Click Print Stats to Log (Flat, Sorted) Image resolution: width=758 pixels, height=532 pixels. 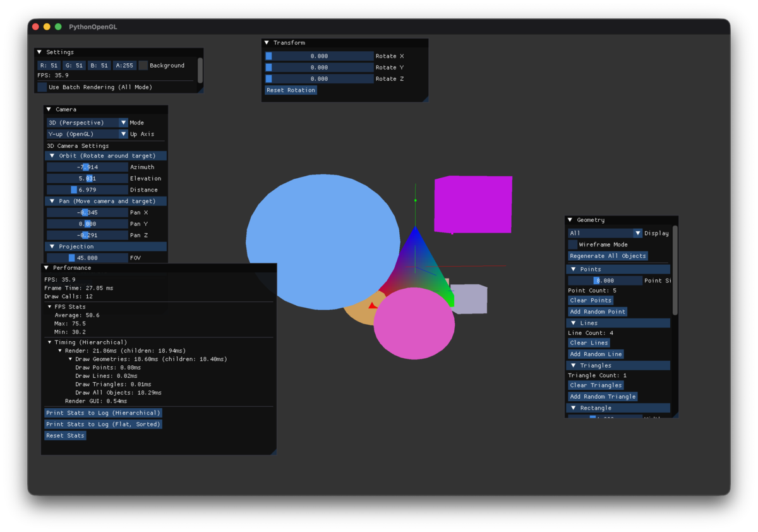pos(103,424)
